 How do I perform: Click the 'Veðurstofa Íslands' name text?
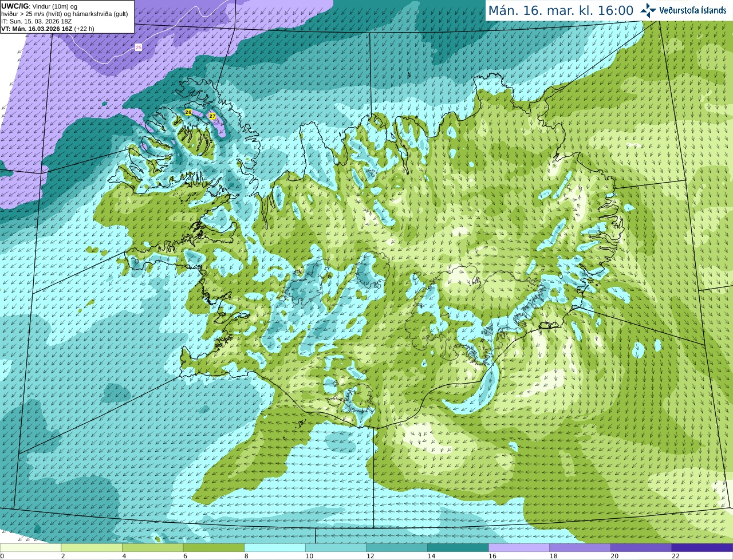(x=692, y=10)
